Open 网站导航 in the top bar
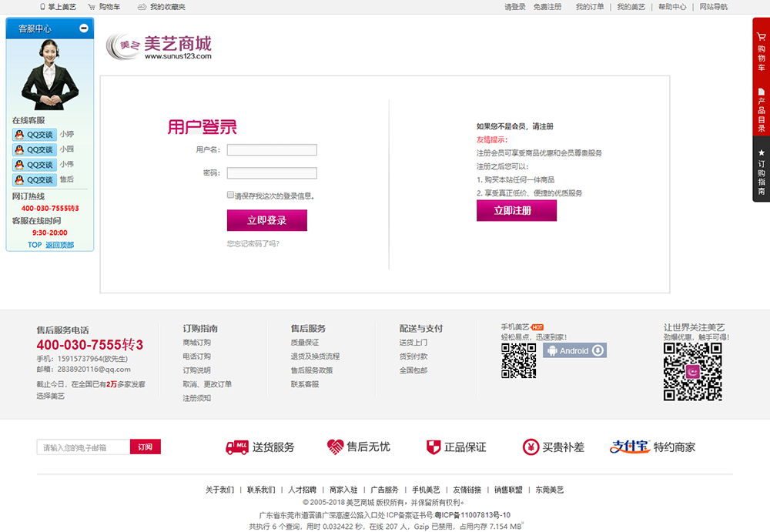770x532 pixels. pyautogui.click(x=714, y=7)
